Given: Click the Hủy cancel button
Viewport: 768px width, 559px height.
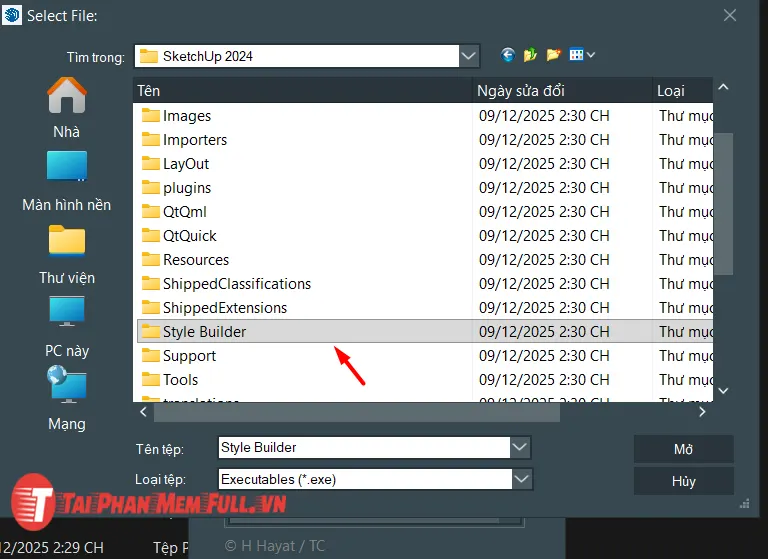Looking at the screenshot, I should coord(684,481).
